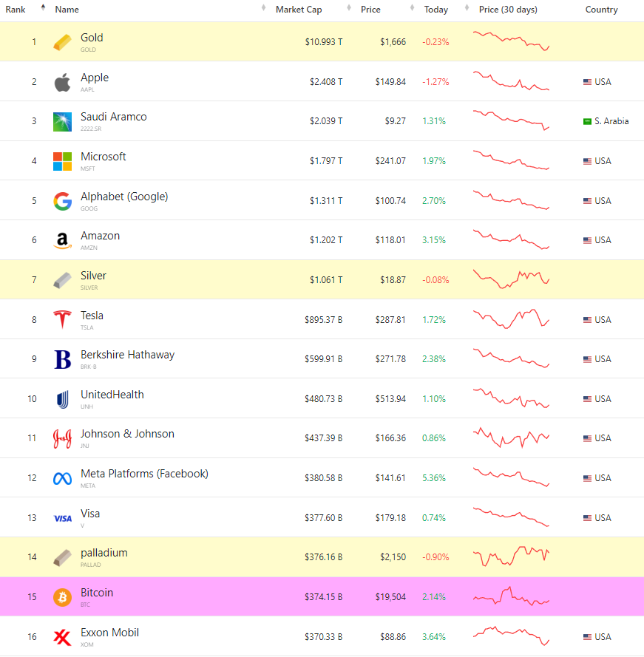Viewport: 644px width, 657px height.
Task: Click the Visa logo icon
Action: [63, 518]
